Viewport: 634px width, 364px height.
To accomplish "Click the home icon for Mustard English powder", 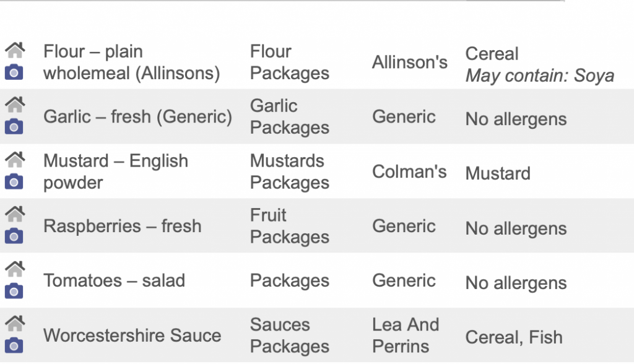I will (x=15, y=159).
